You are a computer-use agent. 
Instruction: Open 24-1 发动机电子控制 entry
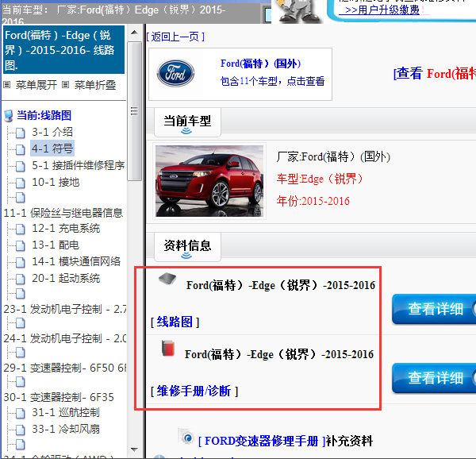pyautogui.click(x=65, y=338)
